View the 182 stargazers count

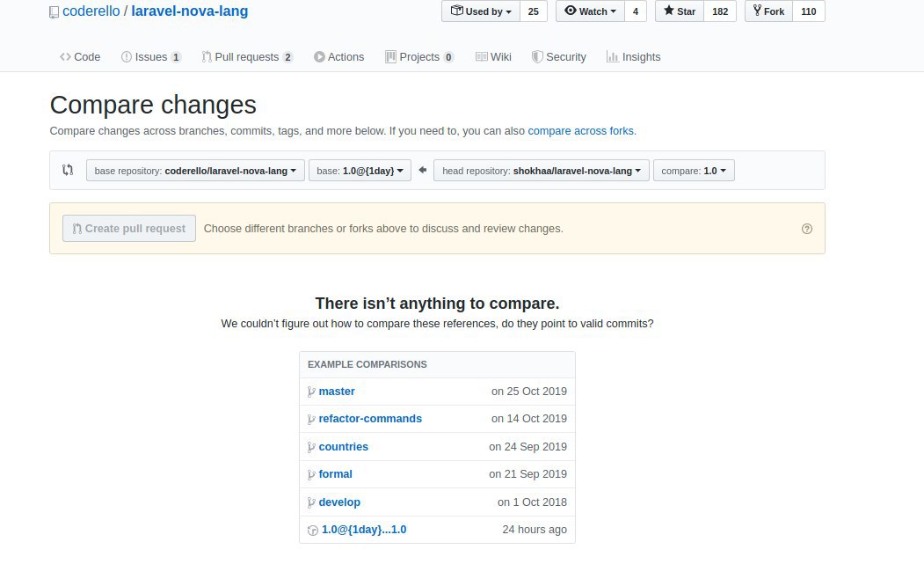click(720, 11)
